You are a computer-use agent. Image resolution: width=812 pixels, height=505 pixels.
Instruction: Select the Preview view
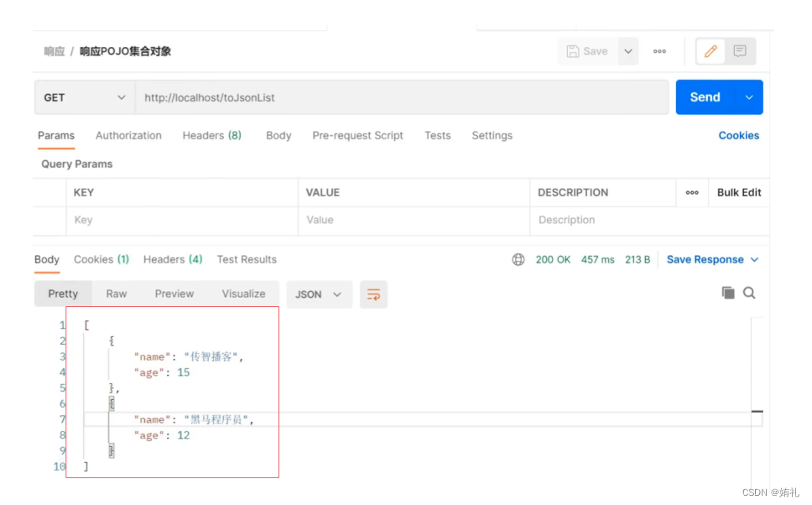click(174, 294)
